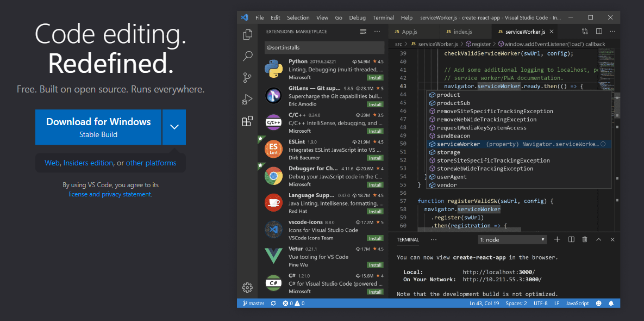Expand serviceWorker.js breadcrumb segment
This screenshot has width=644, height=321.
tap(434, 44)
